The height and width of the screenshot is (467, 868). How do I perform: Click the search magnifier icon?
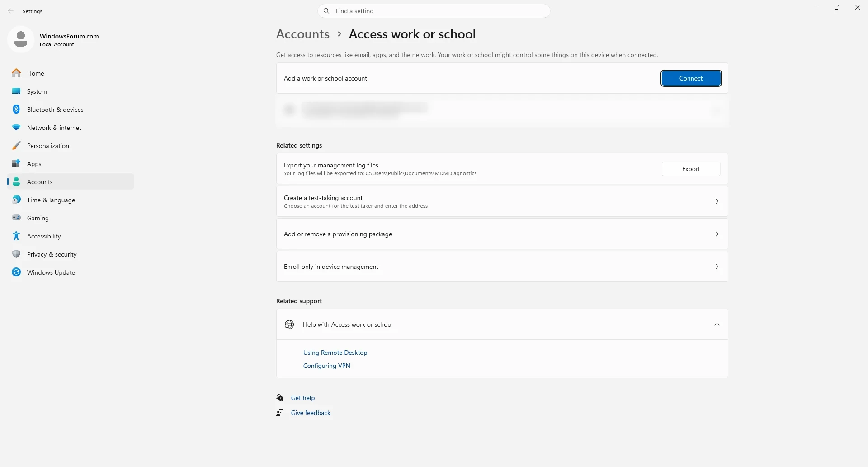tap(326, 11)
